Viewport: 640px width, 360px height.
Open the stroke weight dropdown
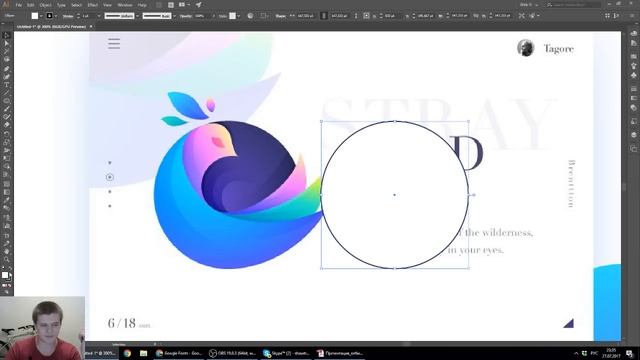99,16
